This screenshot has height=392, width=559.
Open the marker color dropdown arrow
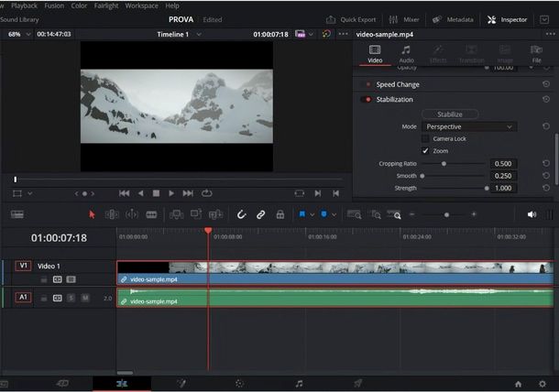click(334, 215)
